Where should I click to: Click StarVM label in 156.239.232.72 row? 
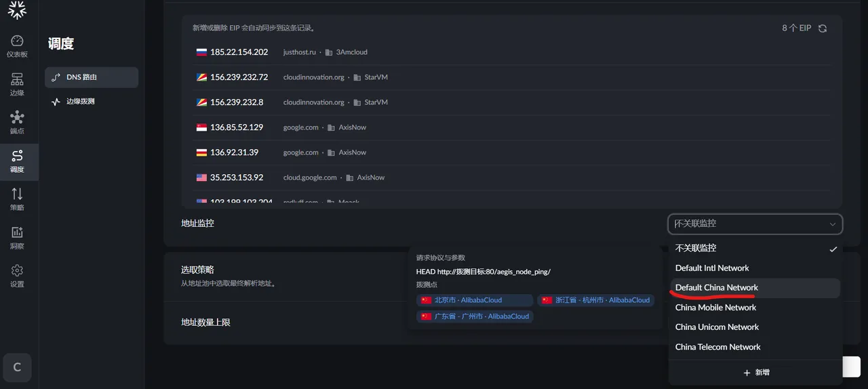click(376, 77)
